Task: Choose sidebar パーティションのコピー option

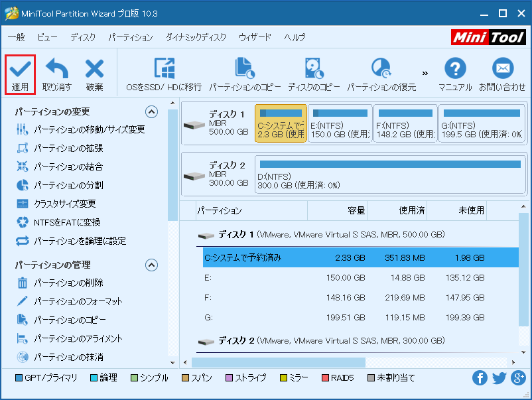Action: 61,320
